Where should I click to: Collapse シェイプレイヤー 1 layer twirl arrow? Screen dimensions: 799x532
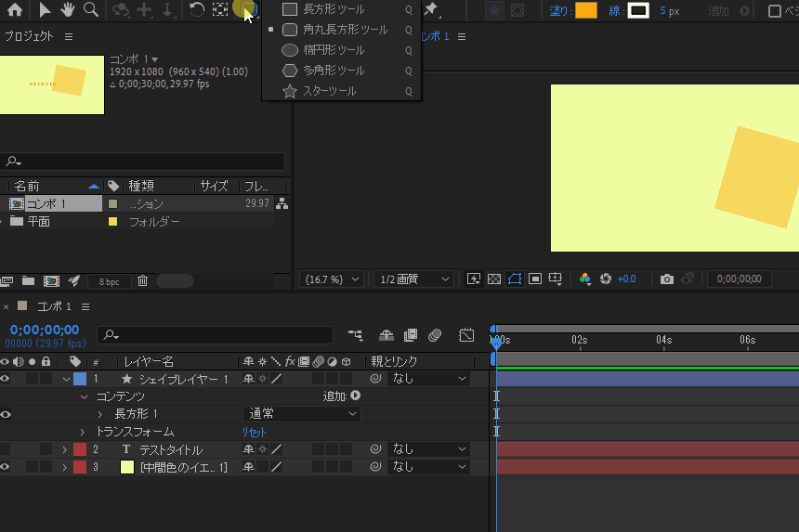point(66,379)
